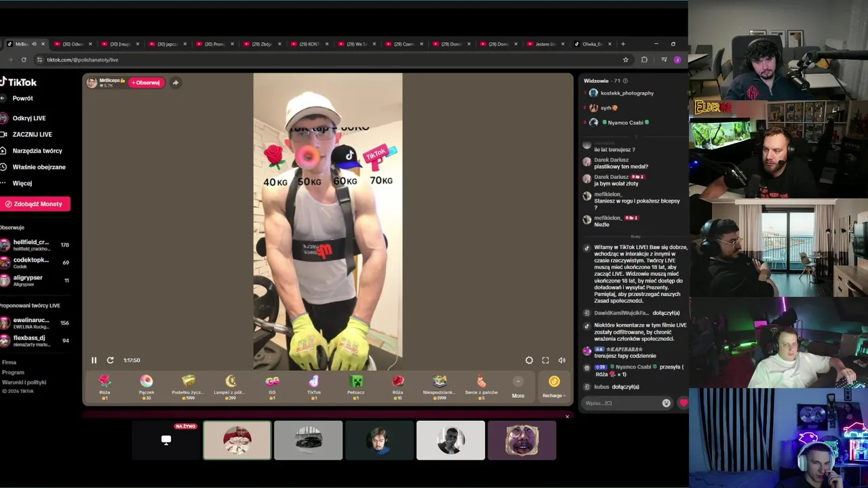Screen dimensions: 868x488
Task: Click Warunki i polityki footer link
Action: 24,382
